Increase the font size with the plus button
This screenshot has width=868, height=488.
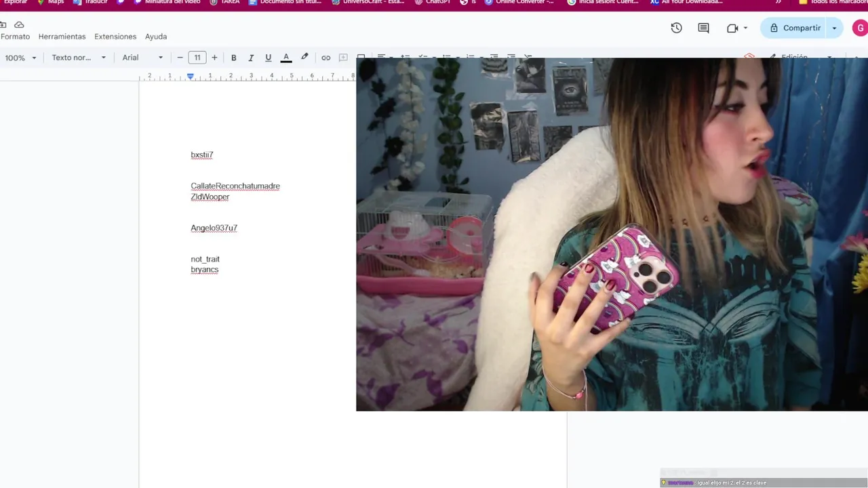pyautogui.click(x=214, y=58)
